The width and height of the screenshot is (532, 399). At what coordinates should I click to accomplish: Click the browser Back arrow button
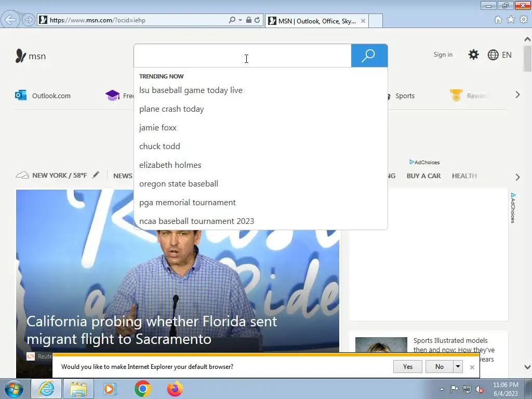pos(10,20)
